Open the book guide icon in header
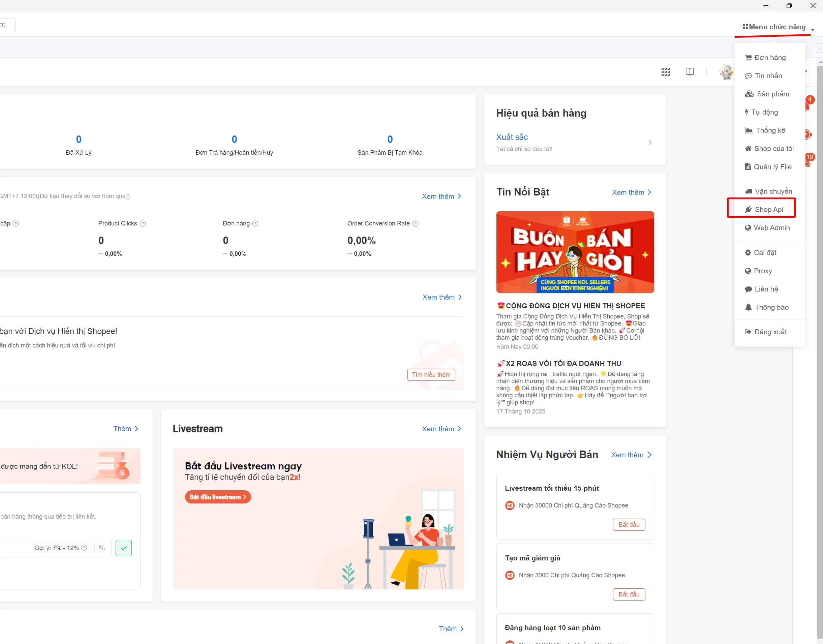 pos(690,72)
